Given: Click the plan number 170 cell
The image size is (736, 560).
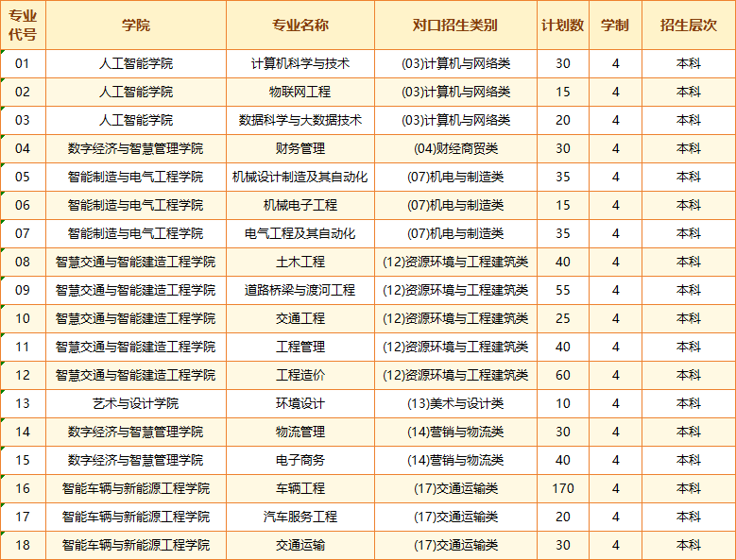Looking at the screenshot, I should click(x=562, y=489).
